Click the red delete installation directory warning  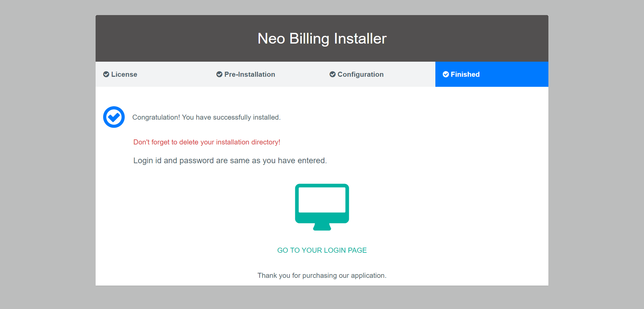click(207, 142)
